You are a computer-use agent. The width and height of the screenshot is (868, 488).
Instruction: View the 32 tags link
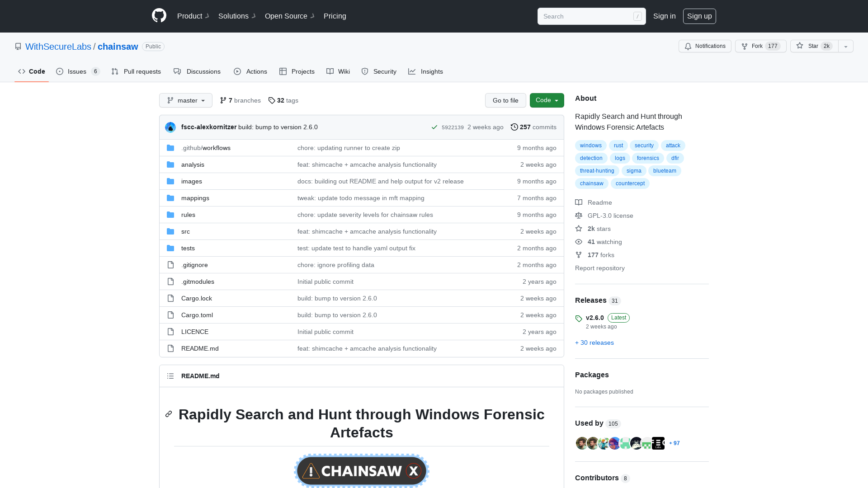pyautogui.click(x=283, y=100)
